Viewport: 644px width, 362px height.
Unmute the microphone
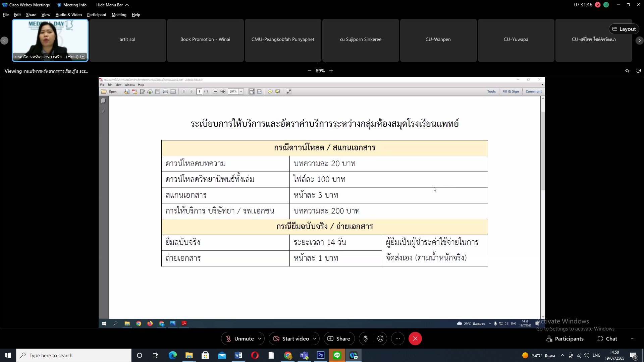[x=240, y=339]
